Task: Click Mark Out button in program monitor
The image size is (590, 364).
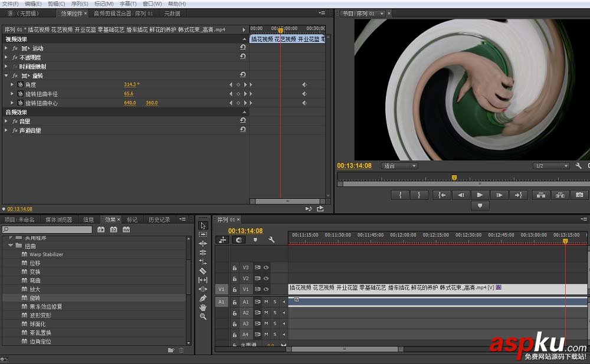Action: coord(419,195)
